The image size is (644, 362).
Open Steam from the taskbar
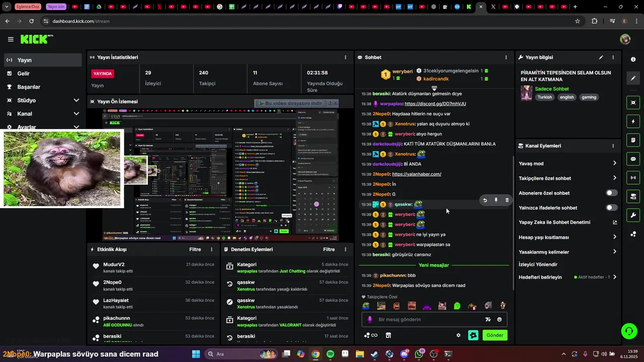374,354
